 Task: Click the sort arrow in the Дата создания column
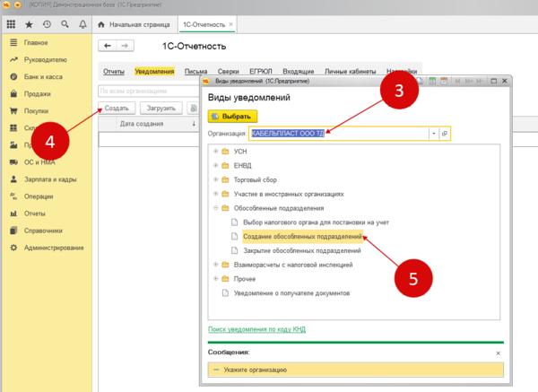[x=194, y=124]
